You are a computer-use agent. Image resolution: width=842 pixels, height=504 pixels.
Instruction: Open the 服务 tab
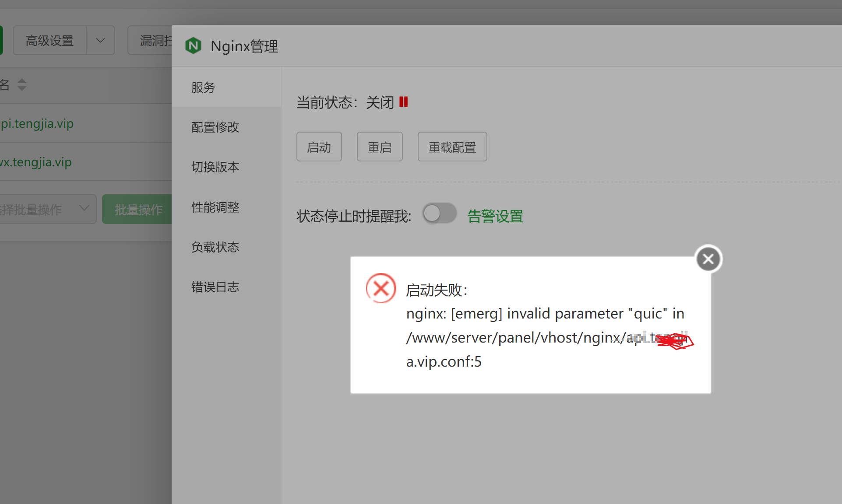(x=226, y=87)
